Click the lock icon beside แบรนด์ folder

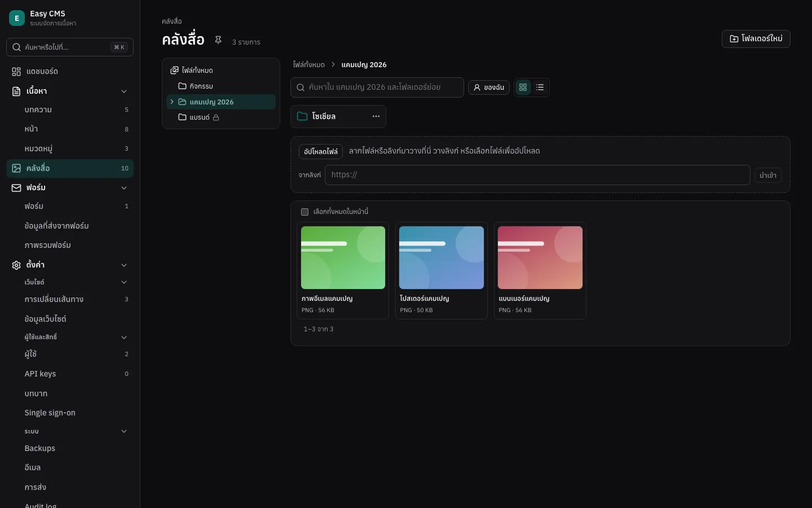coord(216,117)
